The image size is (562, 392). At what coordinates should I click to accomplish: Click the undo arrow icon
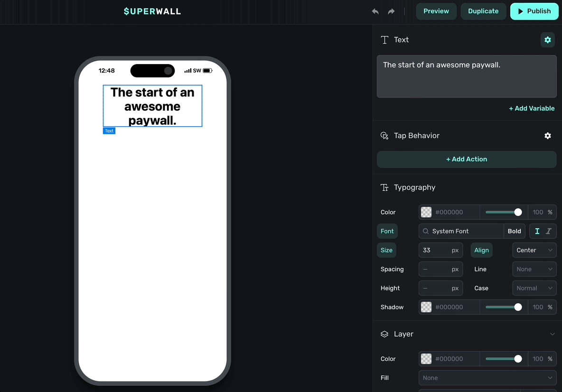pos(375,11)
